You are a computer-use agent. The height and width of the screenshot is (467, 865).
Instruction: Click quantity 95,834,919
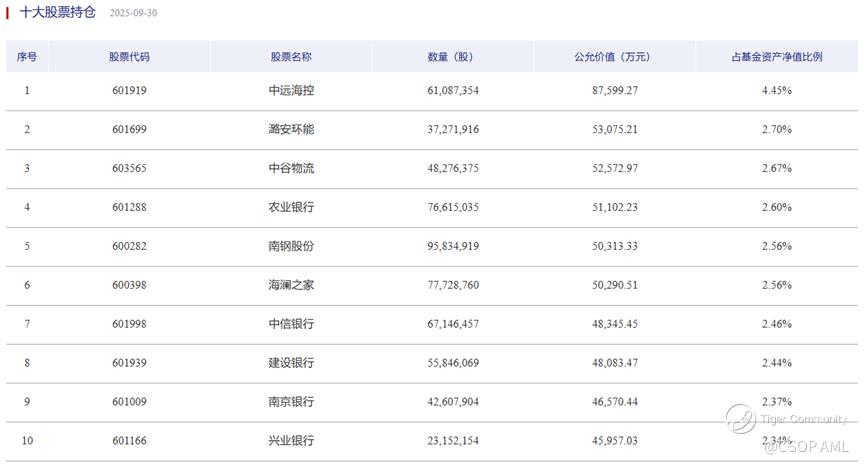(x=452, y=246)
